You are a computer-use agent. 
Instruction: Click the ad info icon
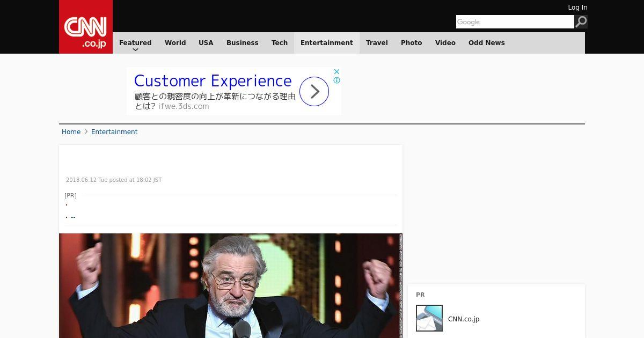coord(336,80)
